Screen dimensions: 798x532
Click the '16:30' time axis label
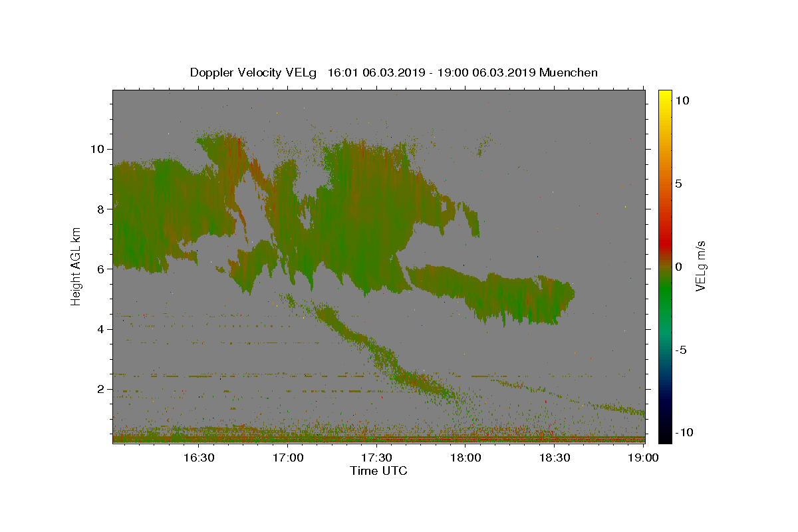point(199,458)
